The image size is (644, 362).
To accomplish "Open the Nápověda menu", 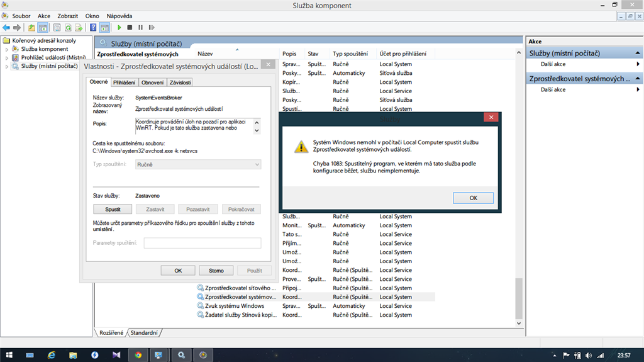I will click(119, 16).
